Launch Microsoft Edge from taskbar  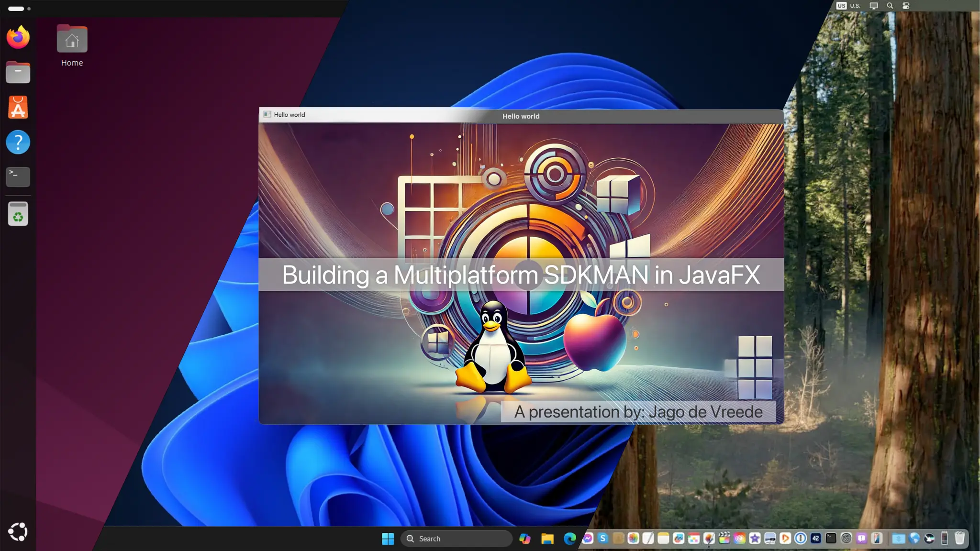coord(569,539)
